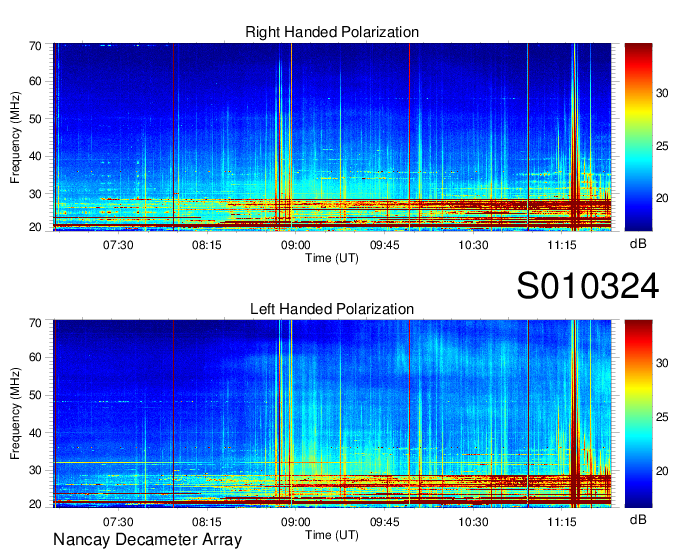Click 60 MHz tick on Right Handed plot
This screenshot has height=552, width=680.
pyautogui.click(x=35, y=82)
